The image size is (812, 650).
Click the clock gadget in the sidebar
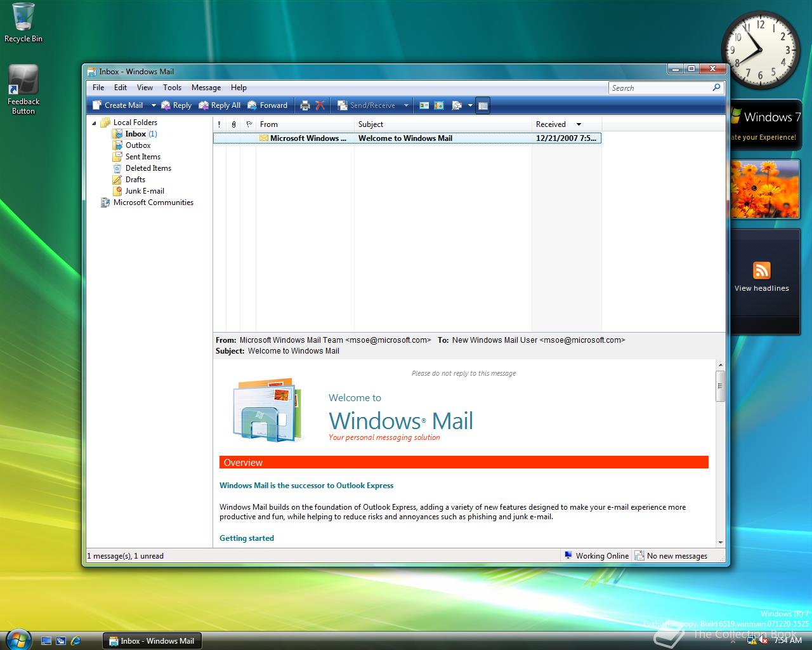point(761,50)
